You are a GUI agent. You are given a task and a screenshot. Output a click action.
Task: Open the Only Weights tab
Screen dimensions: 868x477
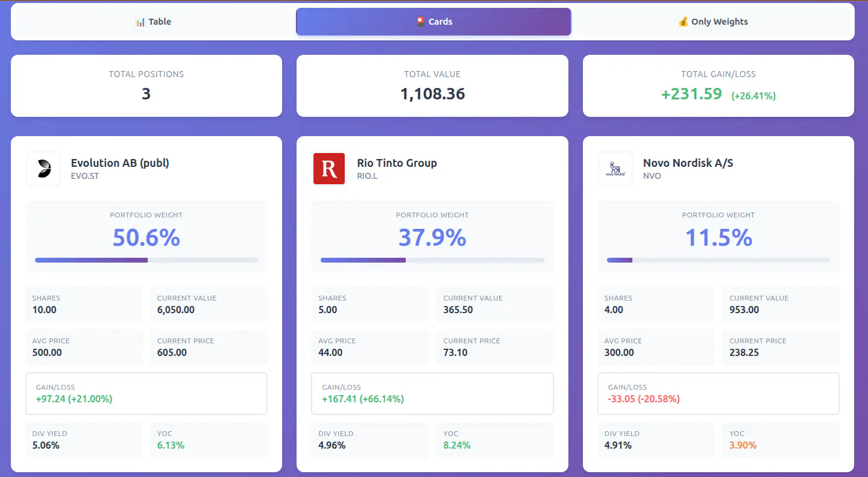point(713,22)
